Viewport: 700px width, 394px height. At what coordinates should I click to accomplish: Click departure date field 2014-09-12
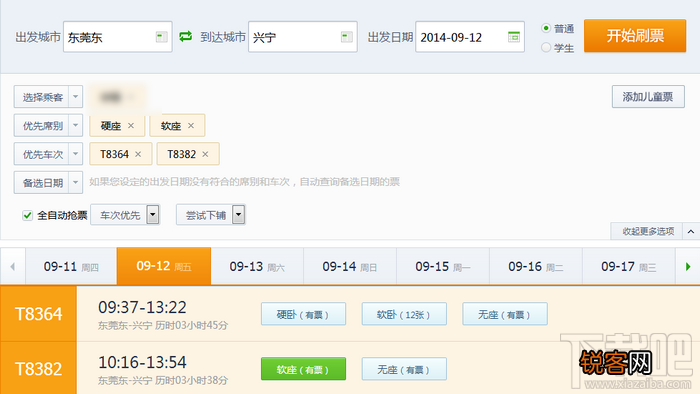(470, 37)
